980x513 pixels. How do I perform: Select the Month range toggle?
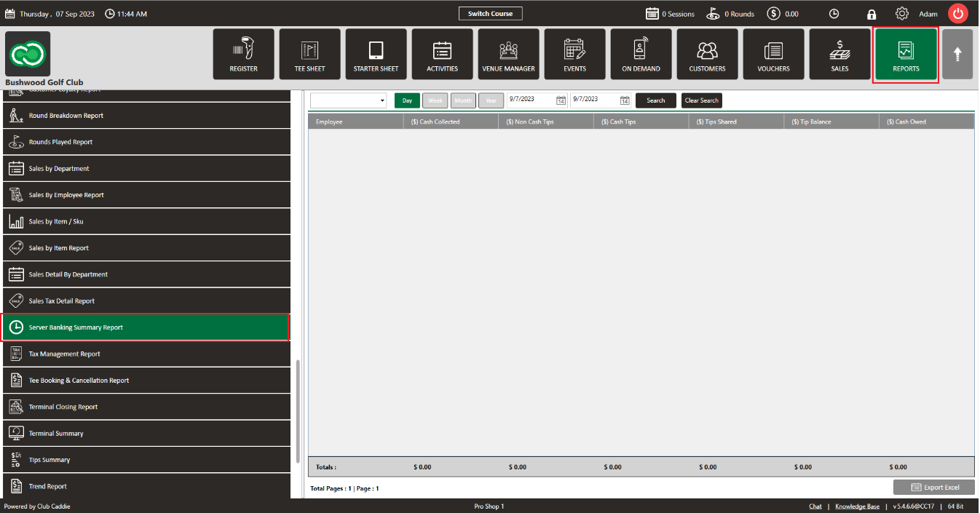point(463,100)
